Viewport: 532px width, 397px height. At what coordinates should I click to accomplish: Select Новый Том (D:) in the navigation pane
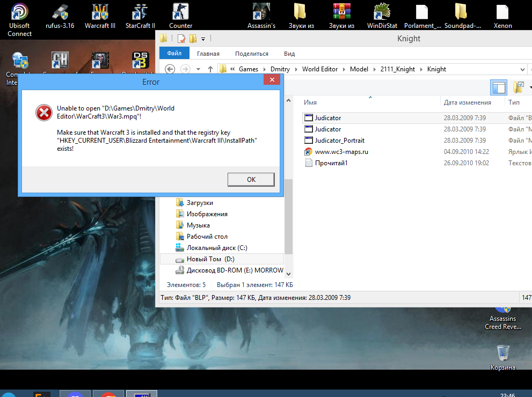point(222,259)
